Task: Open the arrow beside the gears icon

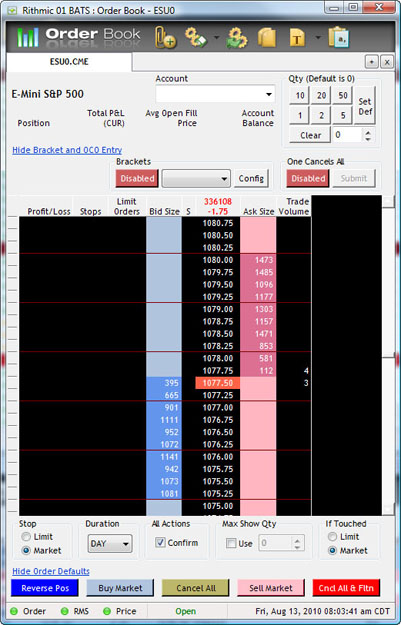Action: coord(216,38)
